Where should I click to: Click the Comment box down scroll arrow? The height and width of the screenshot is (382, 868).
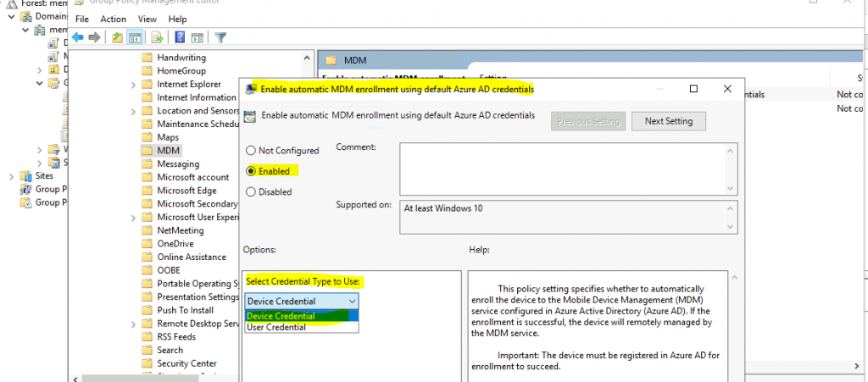pyautogui.click(x=732, y=189)
